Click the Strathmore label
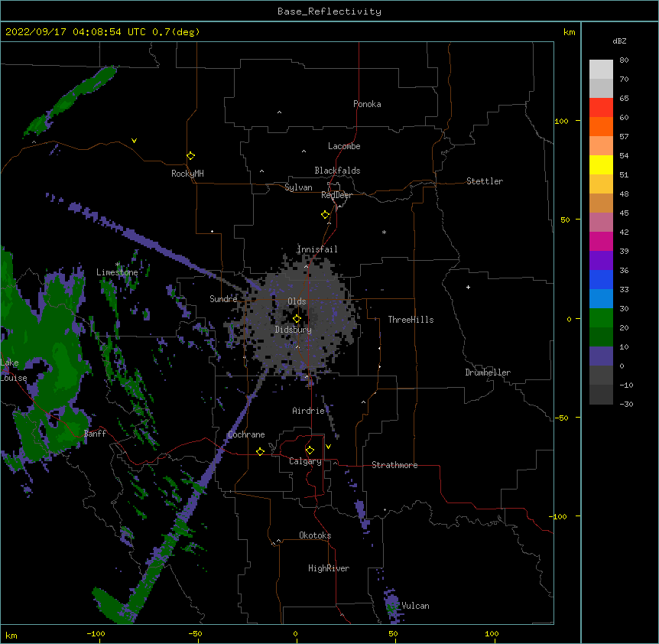Image resolution: width=659 pixels, height=644 pixels. click(394, 465)
